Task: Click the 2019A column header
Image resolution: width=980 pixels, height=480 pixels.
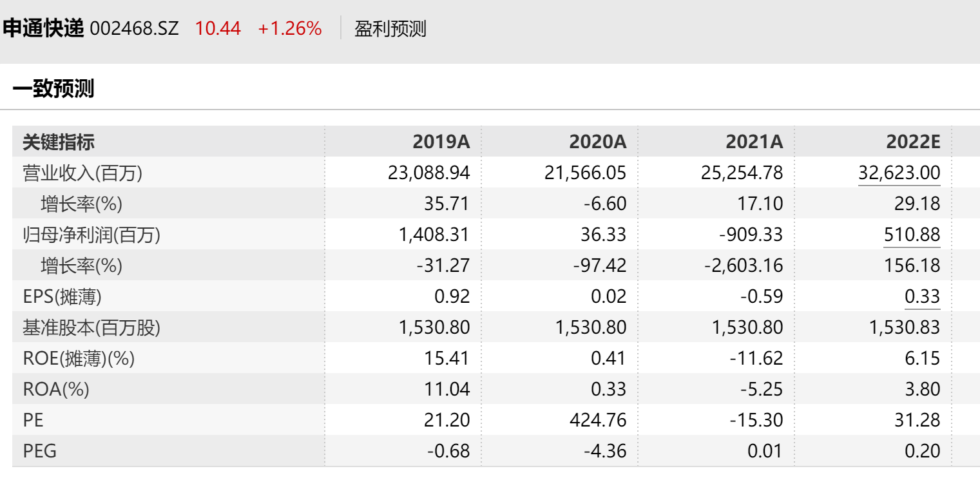Action: click(441, 142)
